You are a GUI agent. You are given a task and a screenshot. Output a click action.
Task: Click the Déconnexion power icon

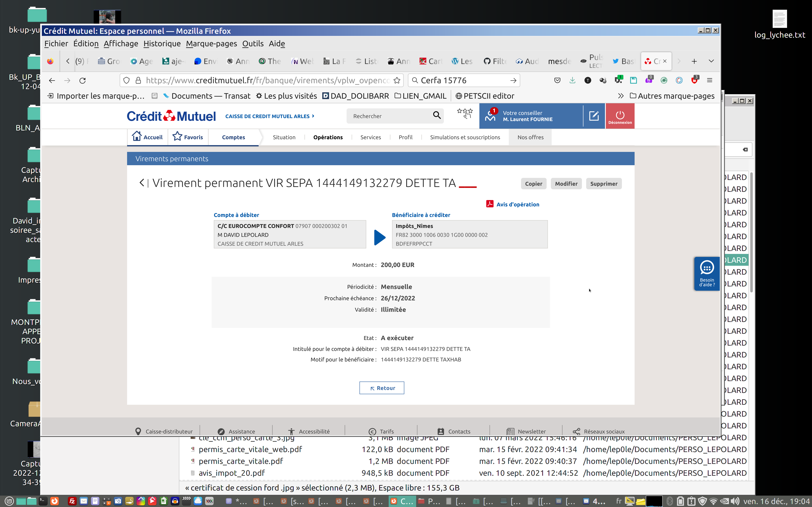620,116
